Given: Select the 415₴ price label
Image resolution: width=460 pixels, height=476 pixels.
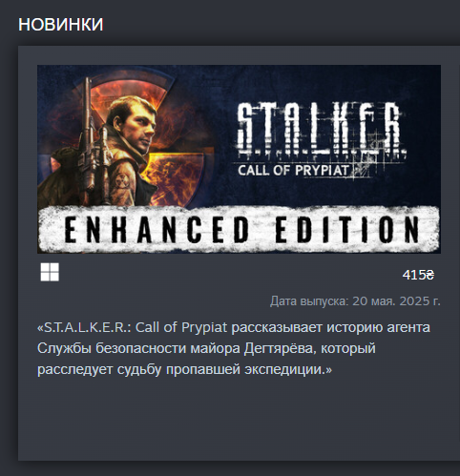Looking at the screenshot, I should point(418,275).
